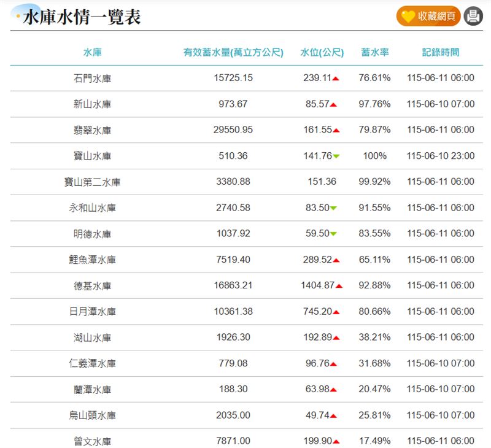Viewport: 491px width, 448px height.
Task: Select the 蘭潭水庫 row name
Action: click(93, 390)
